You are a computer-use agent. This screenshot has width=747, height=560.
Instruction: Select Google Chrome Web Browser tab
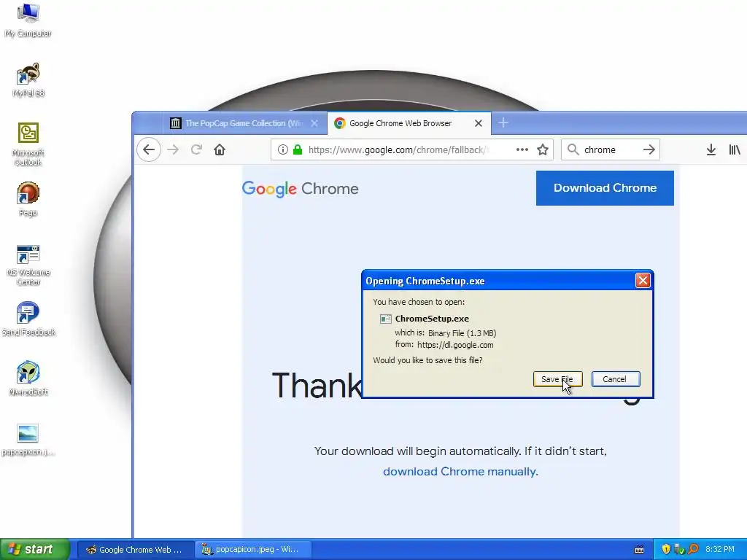pos(409,122)
